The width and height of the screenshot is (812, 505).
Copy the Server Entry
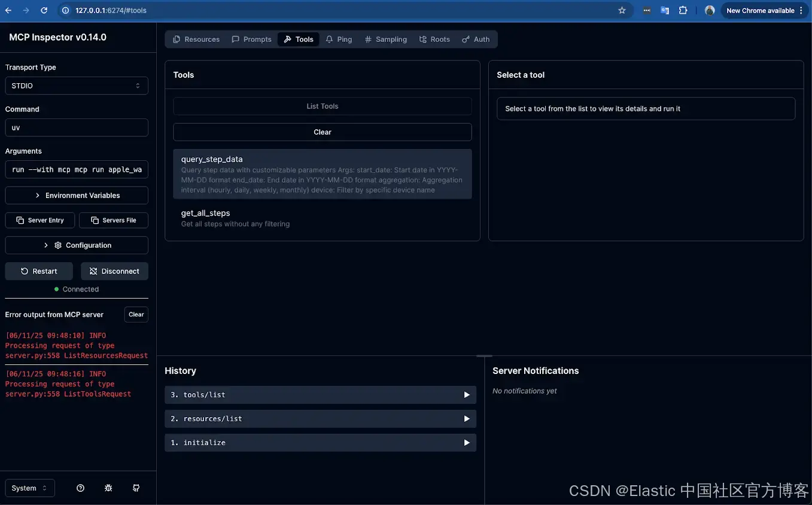40,220
